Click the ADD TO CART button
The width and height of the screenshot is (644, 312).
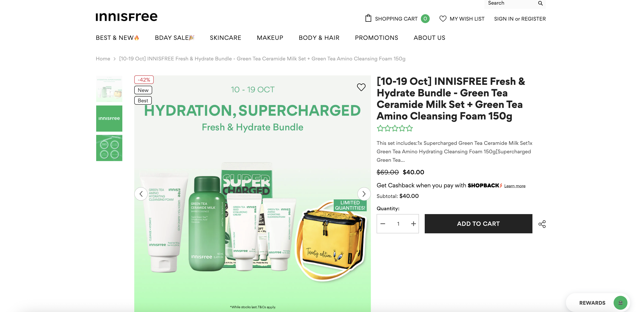pyautogui.click(x=478, y=224)
